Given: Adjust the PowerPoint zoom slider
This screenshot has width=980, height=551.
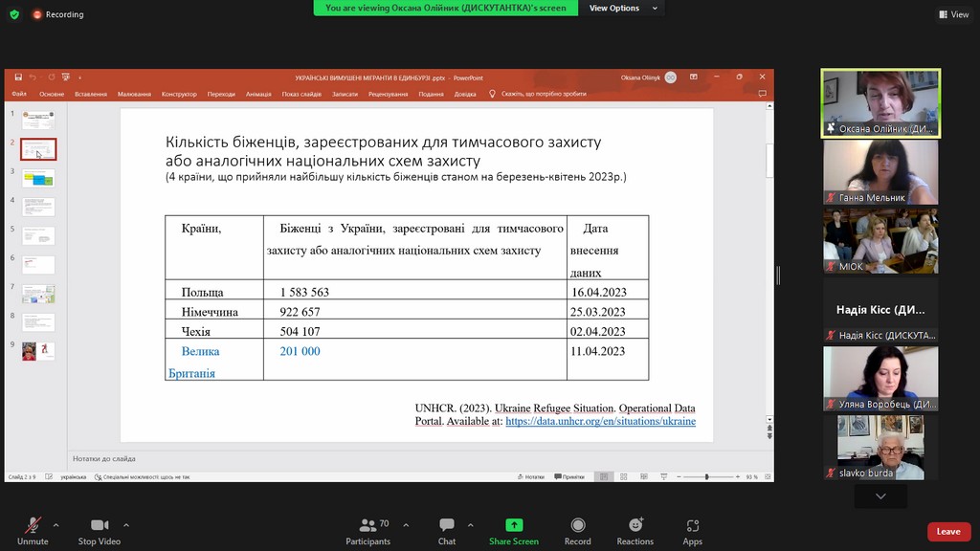Looking at the screenshot, I should 707,476.
